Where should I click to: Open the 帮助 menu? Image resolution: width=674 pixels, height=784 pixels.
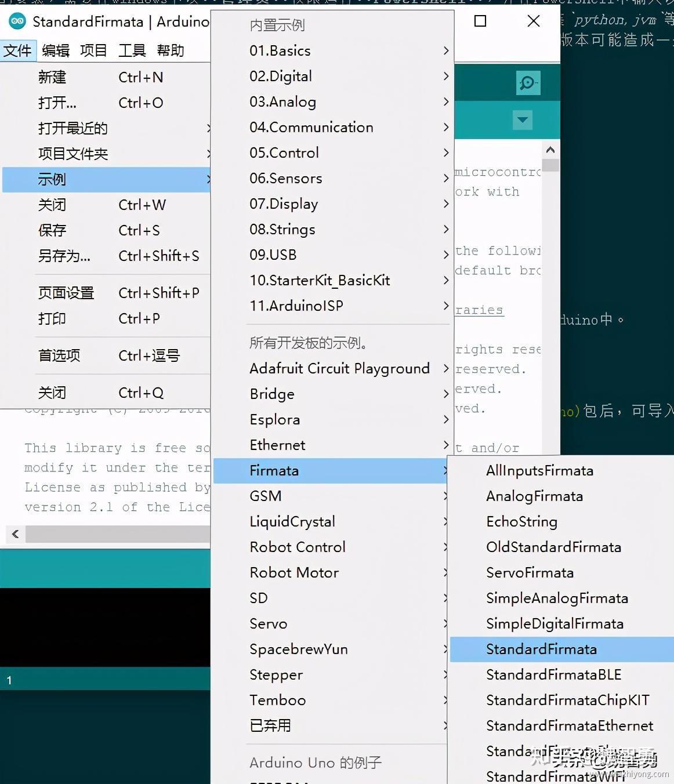point(171,50)
